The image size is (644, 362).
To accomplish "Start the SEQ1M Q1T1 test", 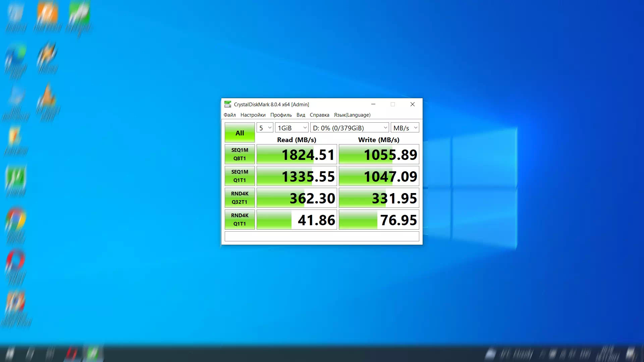I will click(x=239, y=176).
